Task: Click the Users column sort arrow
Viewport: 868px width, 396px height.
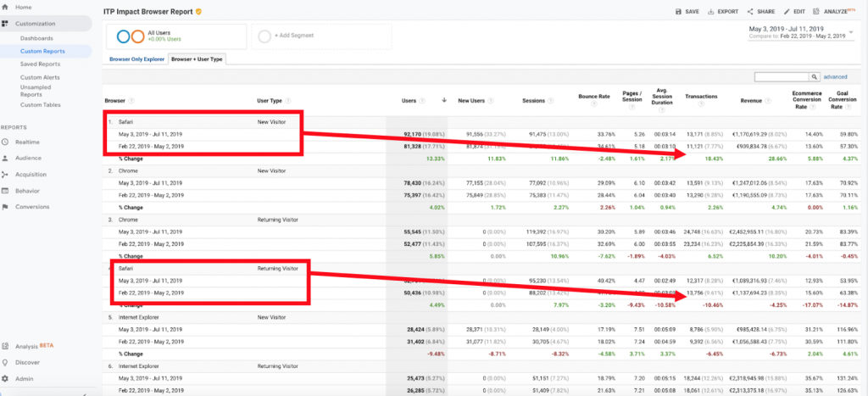Action: click(x=443, y=100)
